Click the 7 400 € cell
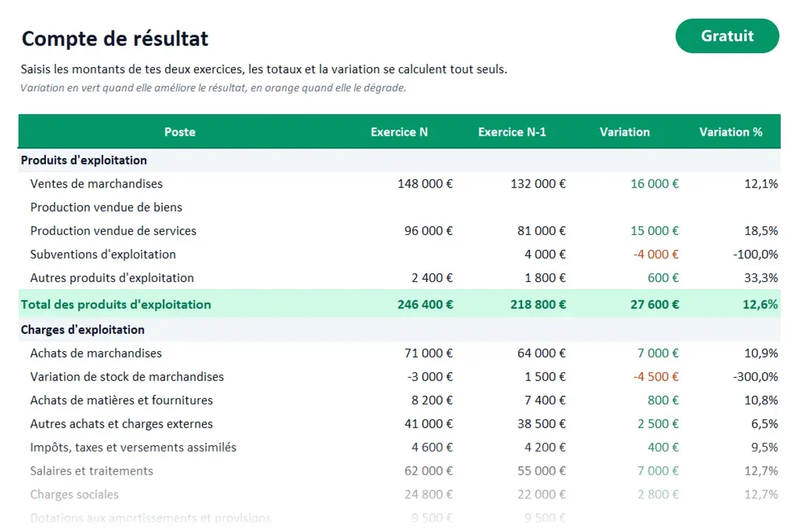The height and width of the screenshot is (532, 798). tap(545, 400)
